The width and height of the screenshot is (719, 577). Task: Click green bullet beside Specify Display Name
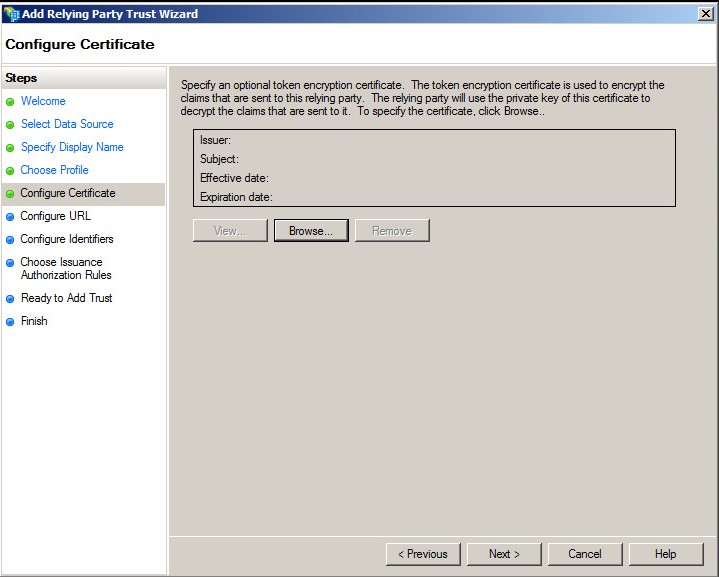(10, 148)
